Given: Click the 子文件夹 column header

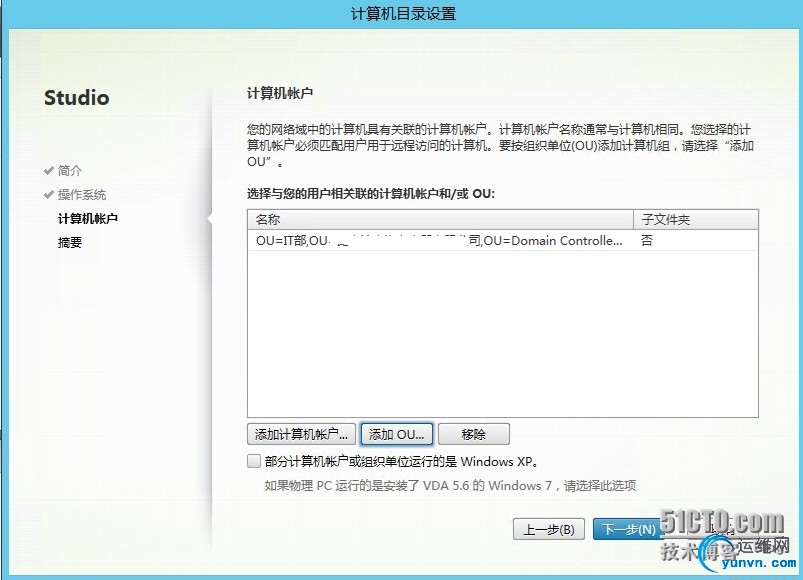Looking at the screenshot, I should click(x=696, y=220).
